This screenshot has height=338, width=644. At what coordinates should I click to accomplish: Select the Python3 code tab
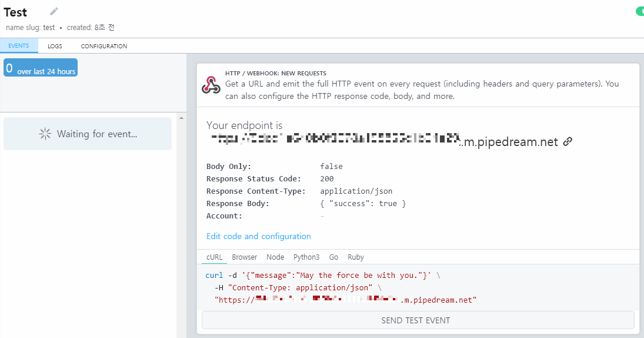[306, 257]
